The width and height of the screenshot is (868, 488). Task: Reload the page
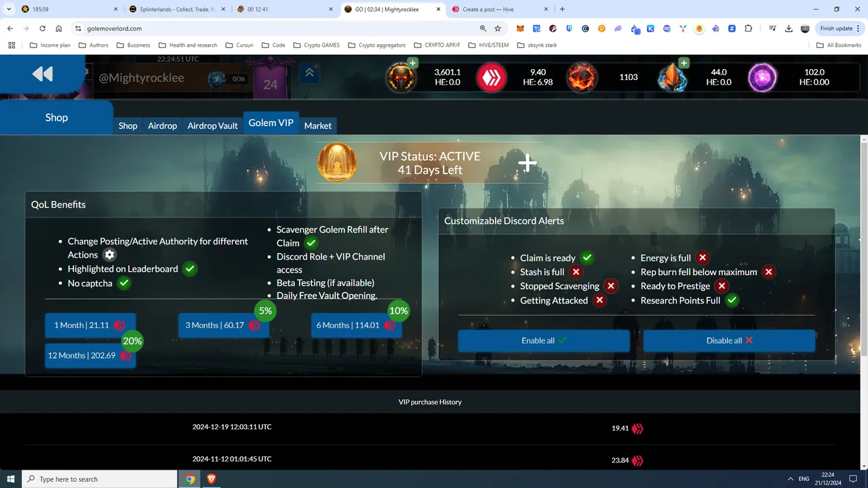click(43, 28)
